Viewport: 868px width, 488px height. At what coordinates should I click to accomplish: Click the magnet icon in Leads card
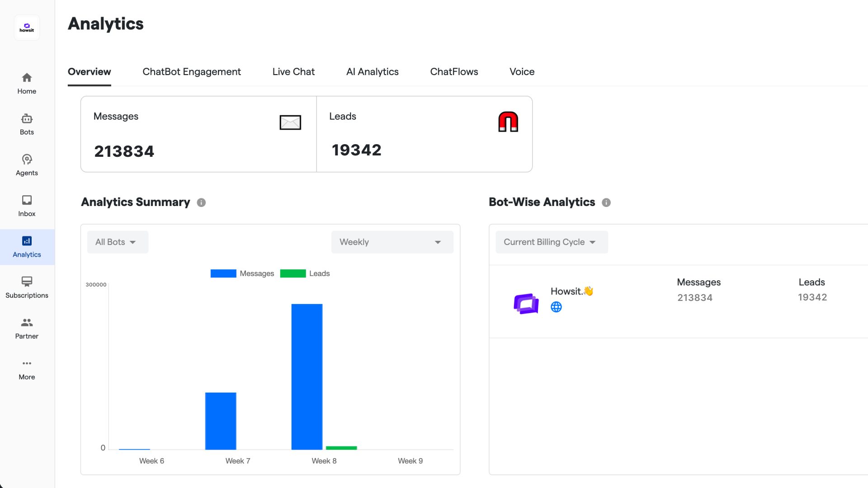pyautogui.click(x=508, y=122)
